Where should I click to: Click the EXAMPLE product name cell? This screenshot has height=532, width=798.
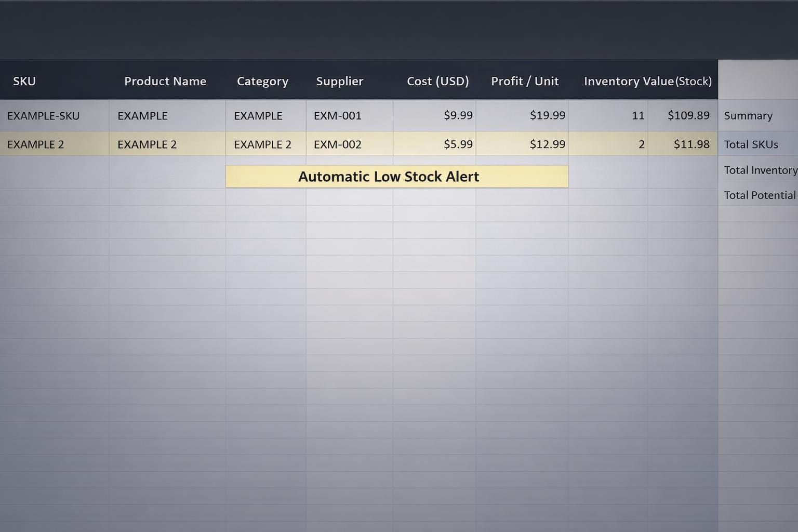167,115
